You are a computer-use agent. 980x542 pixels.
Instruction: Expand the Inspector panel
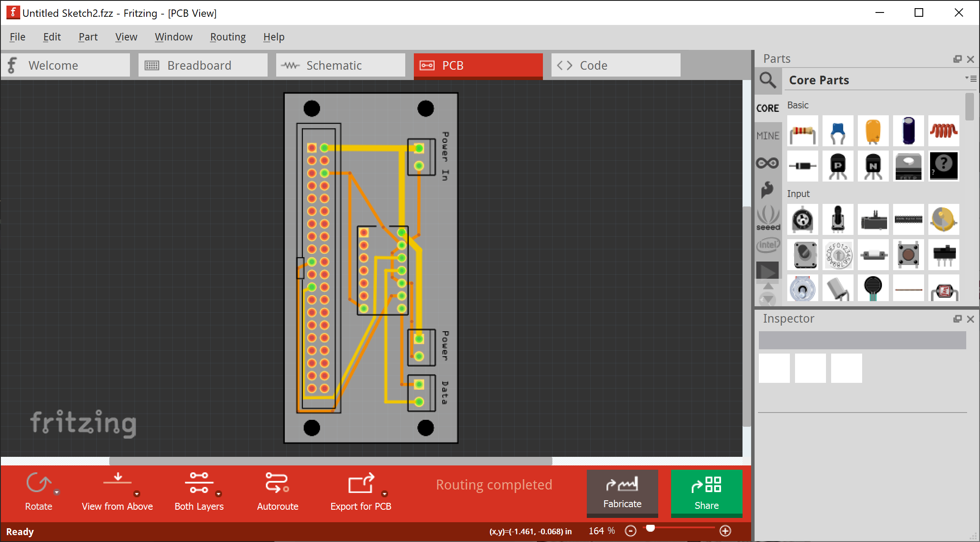pyautogui.click(x=957, y=318)
